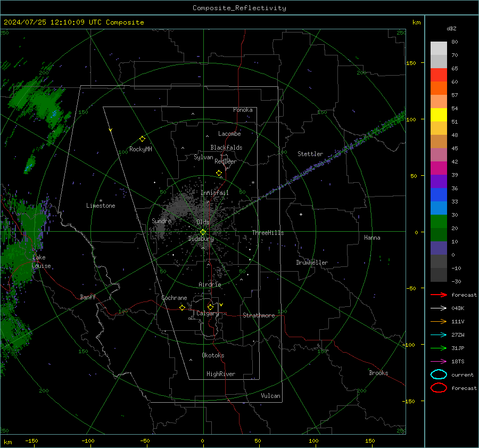
Task: Click the Composite_Reflectivity title
Action: [239, 8]
